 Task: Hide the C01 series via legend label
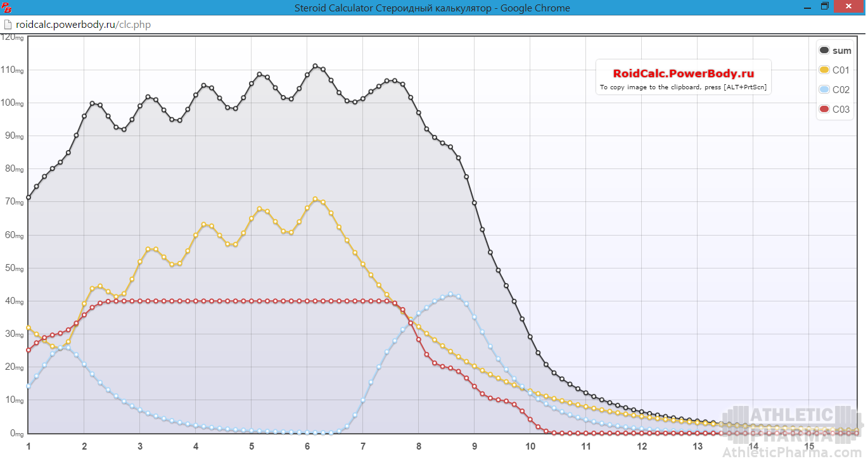[841, 70]
